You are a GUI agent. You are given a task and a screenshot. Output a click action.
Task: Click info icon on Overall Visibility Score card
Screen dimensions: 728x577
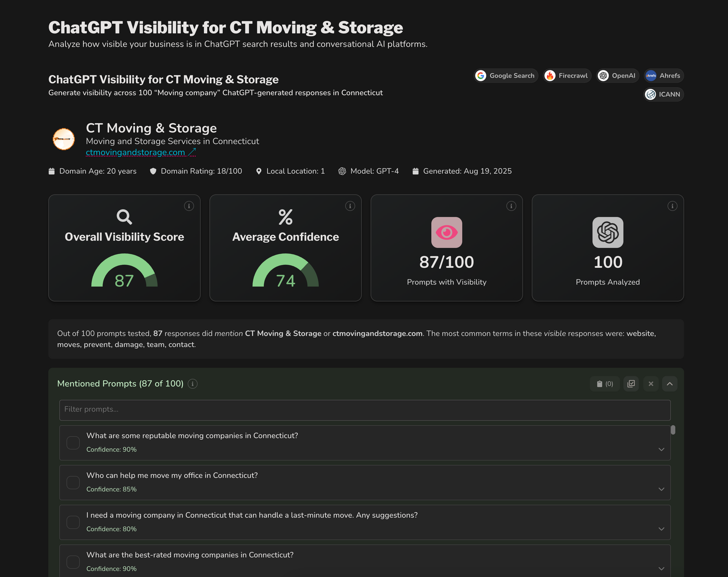pyautogui.click(x=189, y=206)
